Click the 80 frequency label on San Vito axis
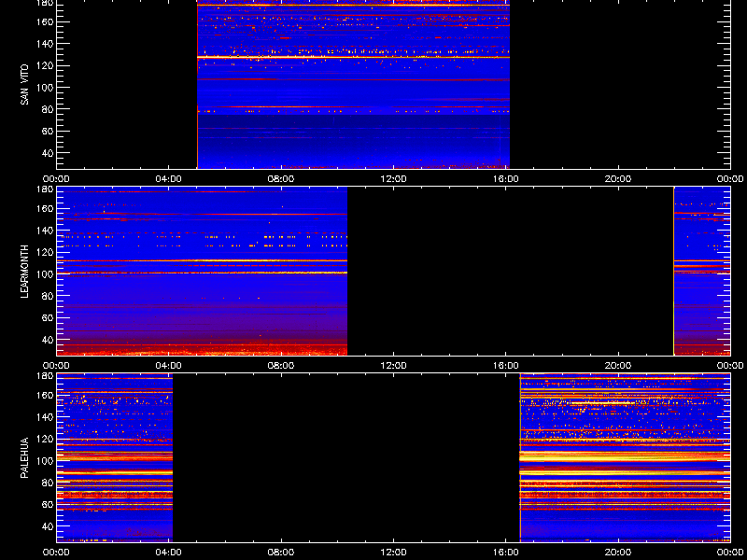747x560 pixels. coord(49,109)
